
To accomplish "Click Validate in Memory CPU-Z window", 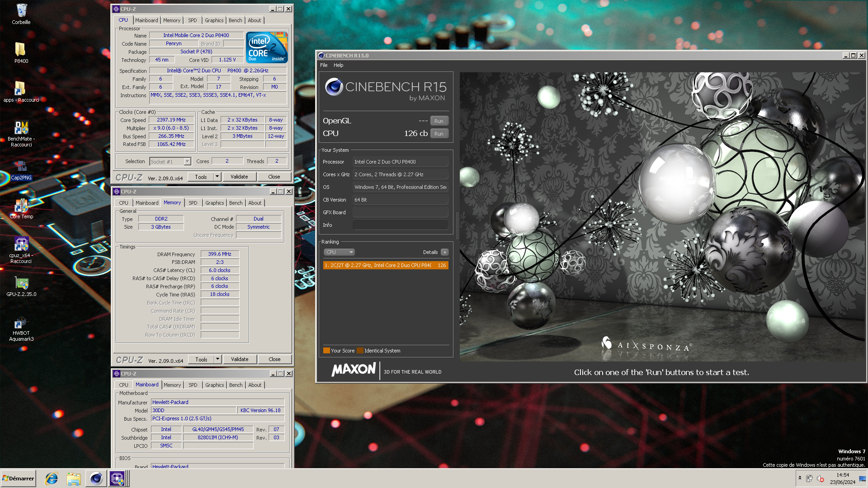I will pyautogui.click(x=240, y=359).
